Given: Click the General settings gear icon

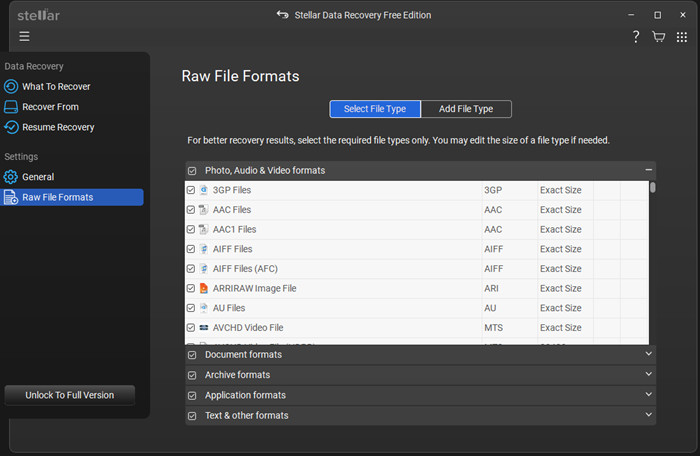Looking at the screenshot, I should point(11,177).
